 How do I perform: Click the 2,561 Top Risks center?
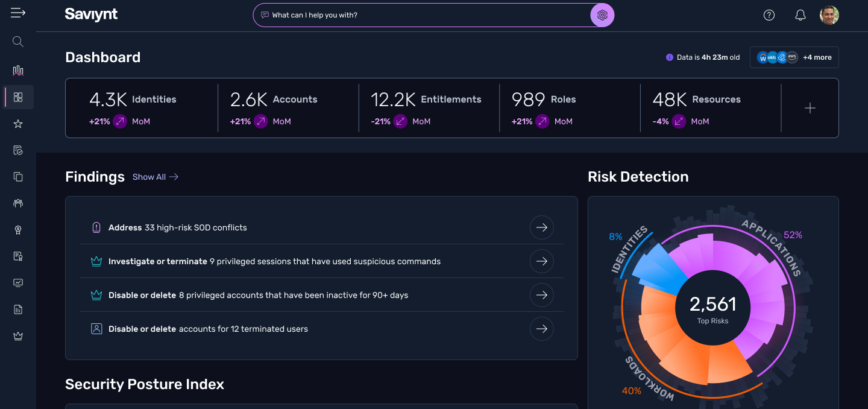(713, 308)
